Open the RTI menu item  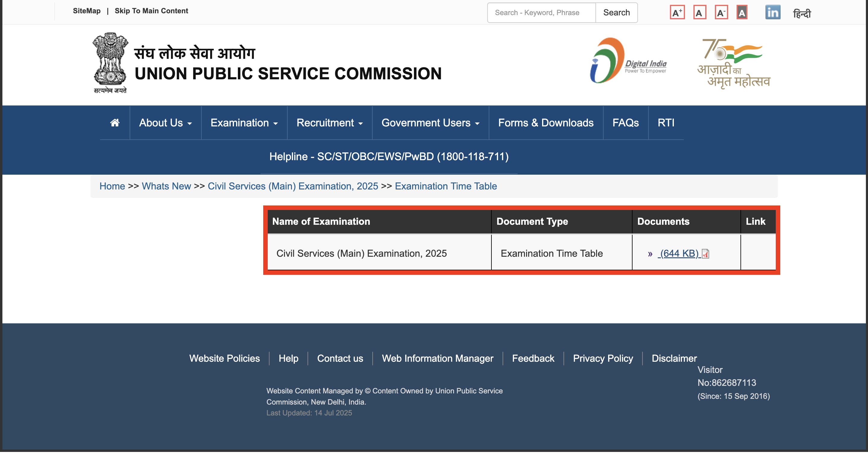point(665,123)
